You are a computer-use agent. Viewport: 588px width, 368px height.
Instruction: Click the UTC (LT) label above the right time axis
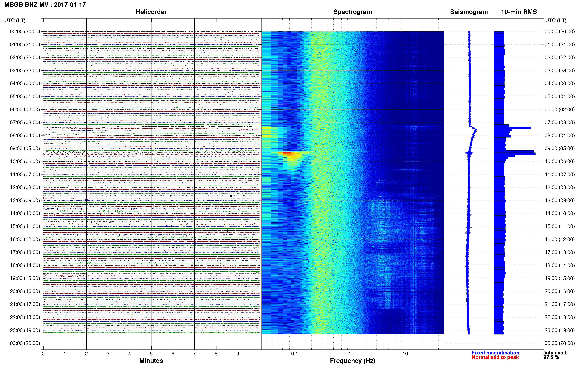click(556, 20)
